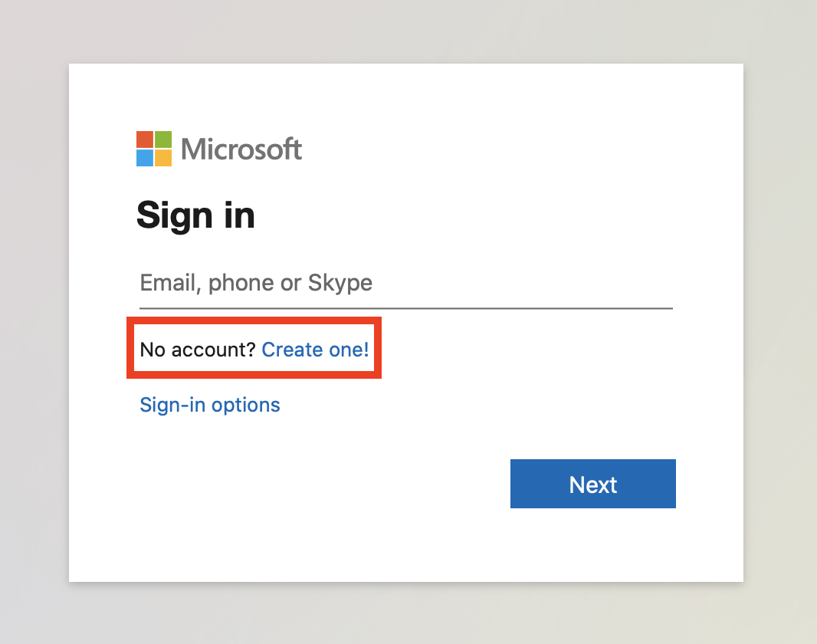Click the No account? text
817x644 pixels.
pyautogui.click(x=197, y=350)
